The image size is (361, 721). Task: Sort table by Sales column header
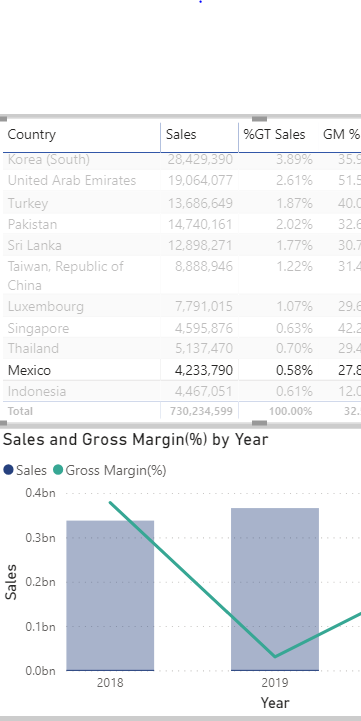pyautogui.click(x=181, y=134)
